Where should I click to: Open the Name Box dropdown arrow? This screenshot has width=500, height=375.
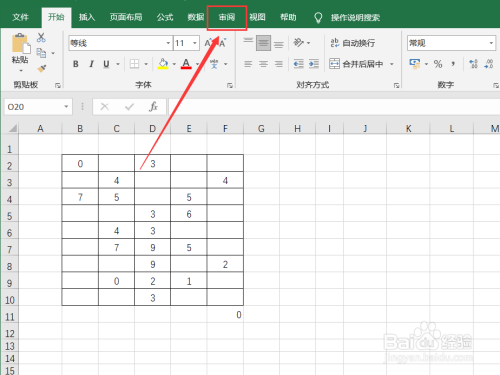pos(66,107)
